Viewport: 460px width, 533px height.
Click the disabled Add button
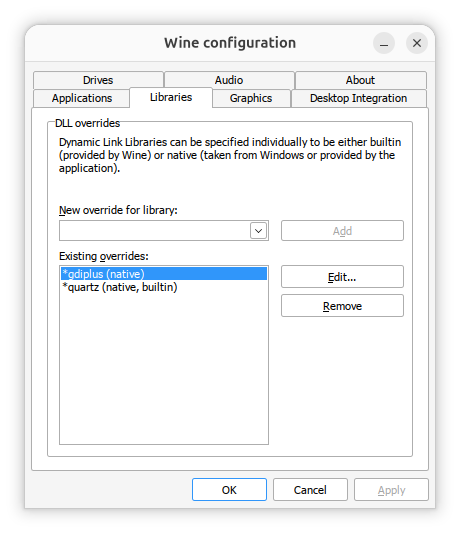342,231
